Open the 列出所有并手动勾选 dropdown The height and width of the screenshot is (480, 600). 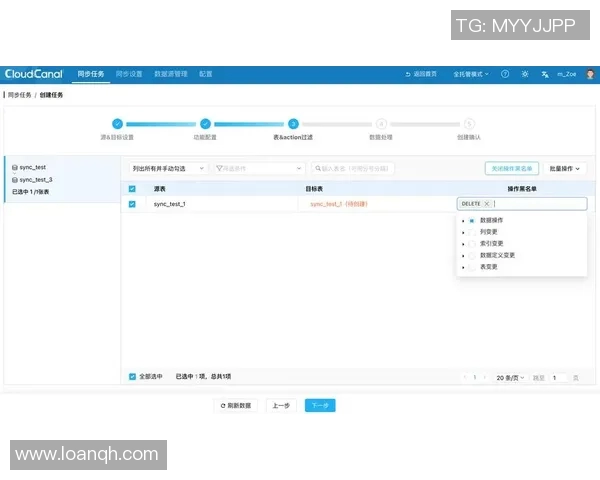click(x=168, y=168)
